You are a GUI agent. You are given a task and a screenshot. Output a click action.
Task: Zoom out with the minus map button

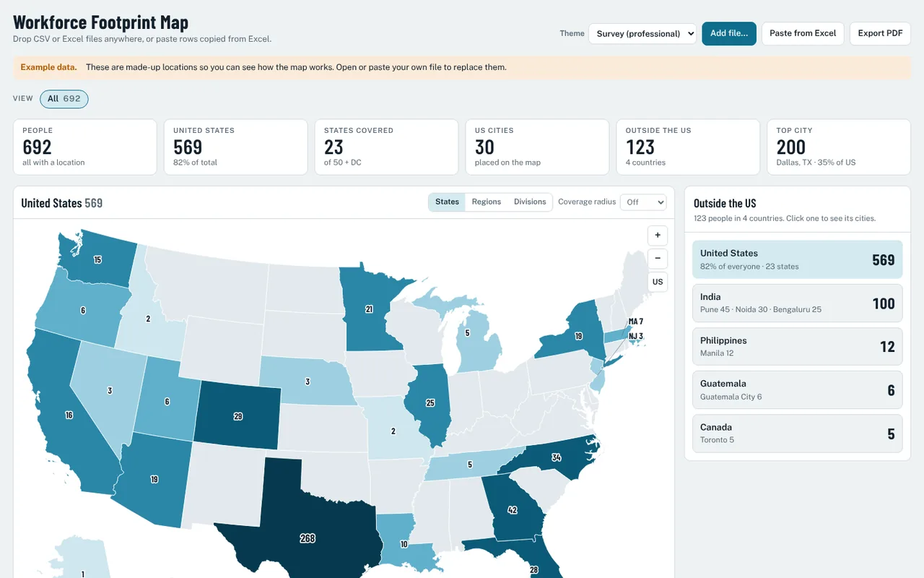(x=658, y=259)
